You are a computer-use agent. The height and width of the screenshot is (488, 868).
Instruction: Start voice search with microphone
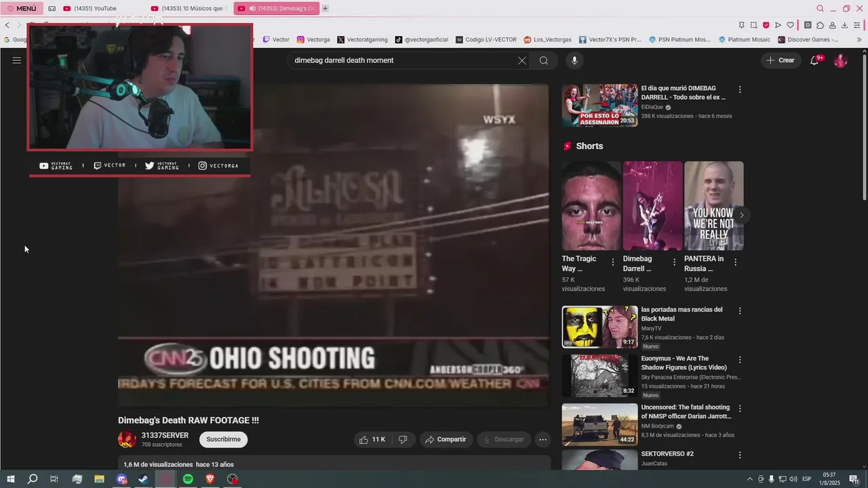pos(574,60)
